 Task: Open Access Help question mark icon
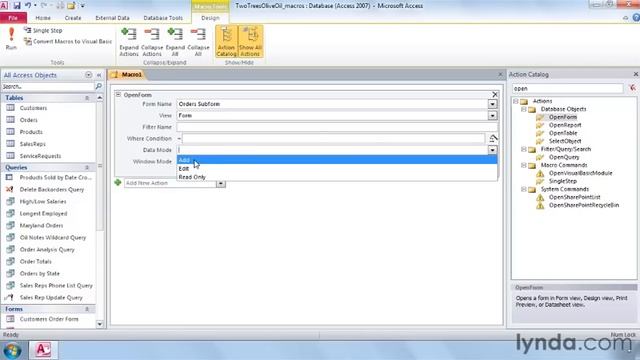click(x=636, y=18)
